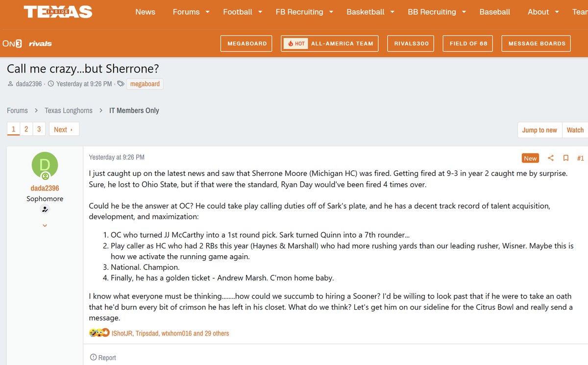Bookmark post #1
Image resolution: width=588 pixels, height=365 pixels.
(565, 158)
